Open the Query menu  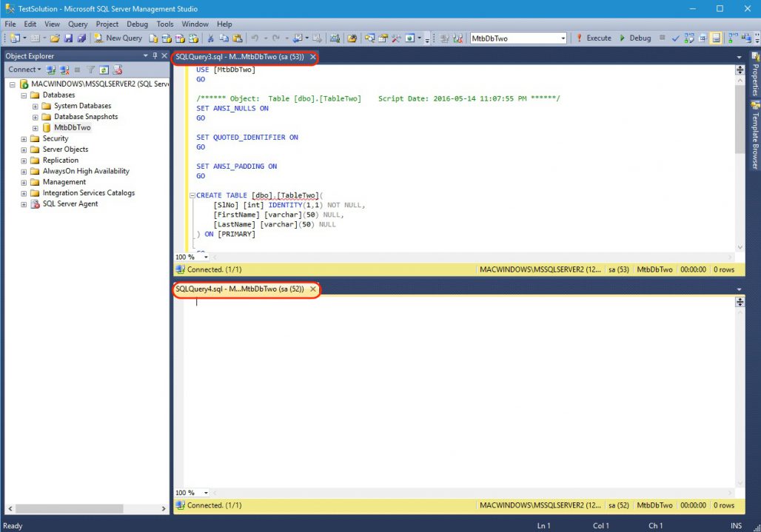click(78, 24)
